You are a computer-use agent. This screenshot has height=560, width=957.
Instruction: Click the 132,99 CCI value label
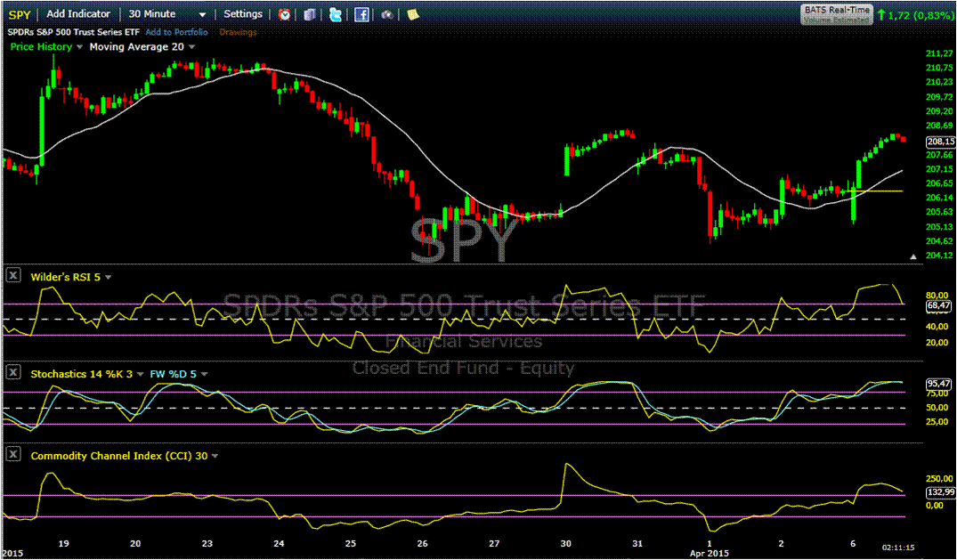(x=940, y=491)
